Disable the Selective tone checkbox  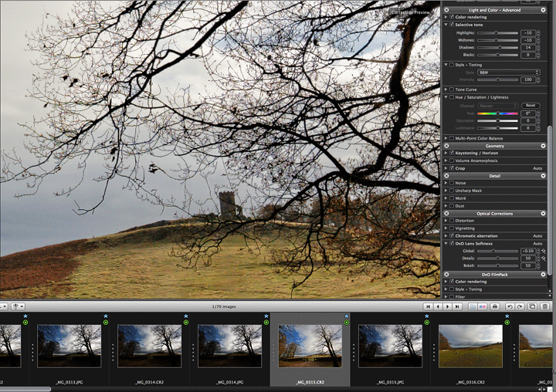coord(452,25)
